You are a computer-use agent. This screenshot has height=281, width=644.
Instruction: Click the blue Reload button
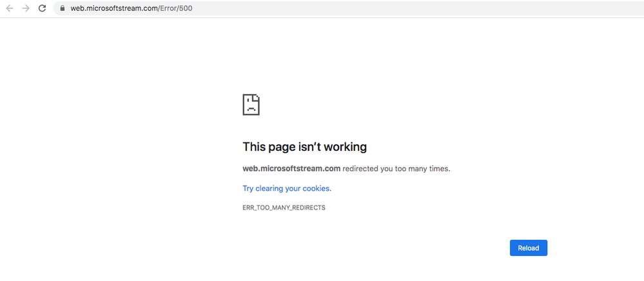click(528, 247)
